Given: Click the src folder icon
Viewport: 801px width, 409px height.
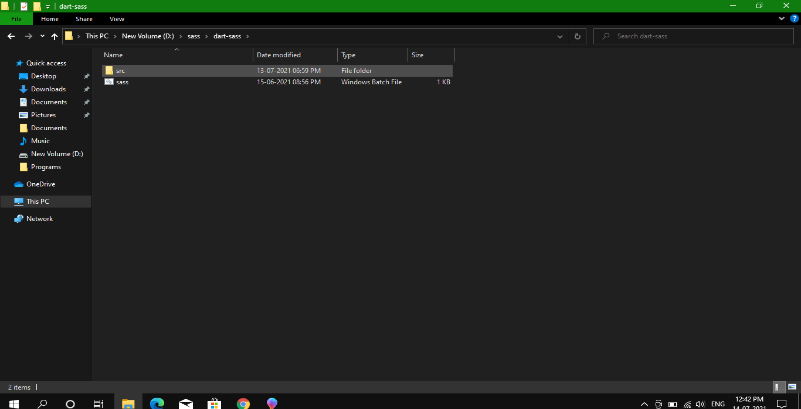Looking at the screenshot, I should coord(109,70).
